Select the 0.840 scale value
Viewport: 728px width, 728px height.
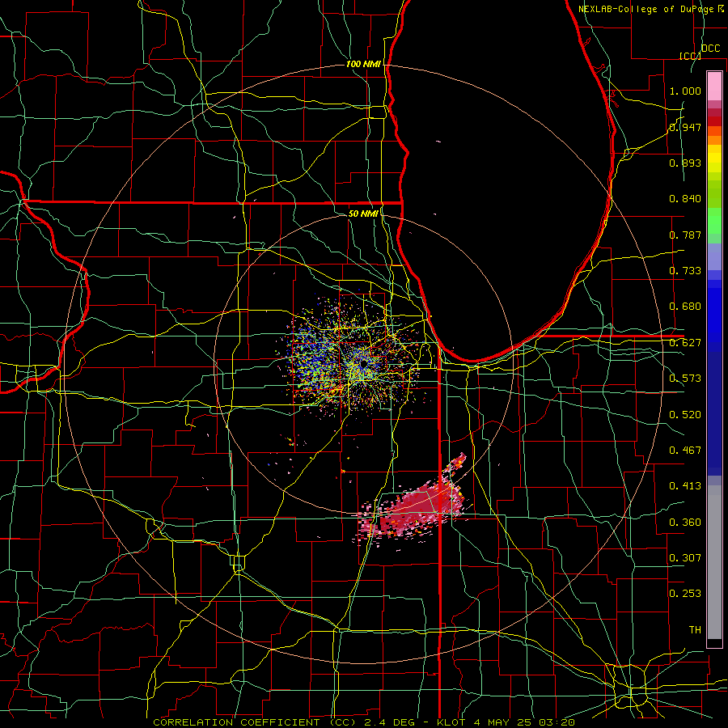(685, 199)
